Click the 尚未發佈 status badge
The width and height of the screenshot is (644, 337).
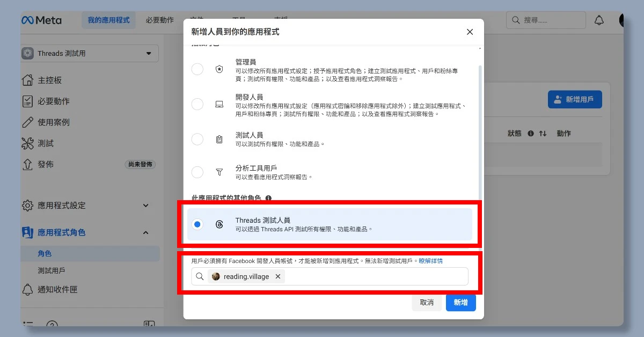[140, 164]
